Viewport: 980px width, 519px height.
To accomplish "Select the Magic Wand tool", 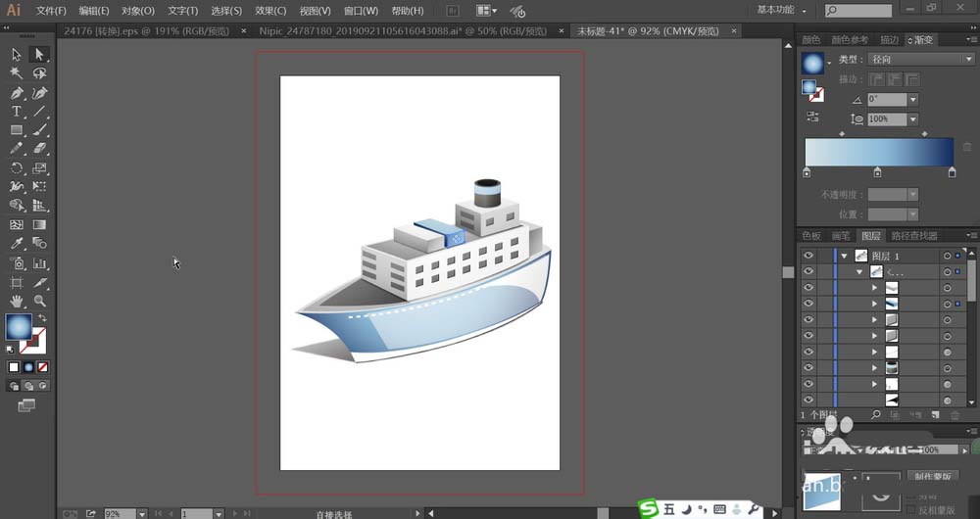I will (17, 73).
